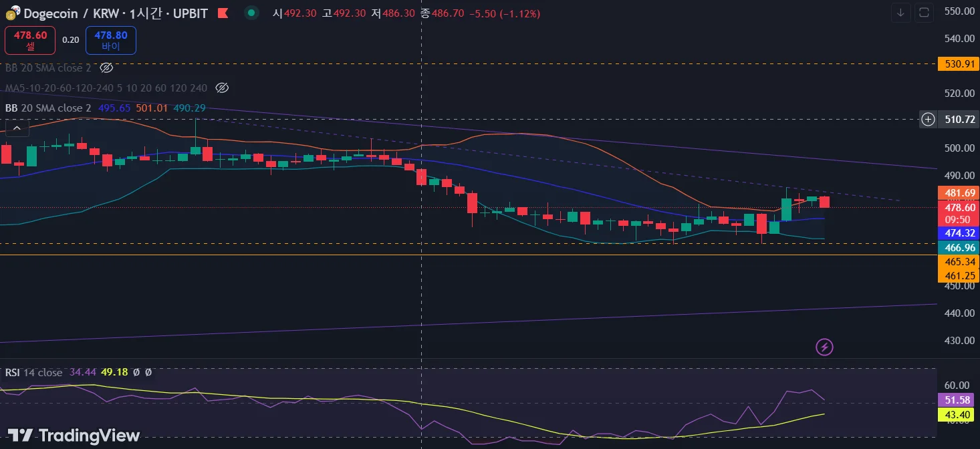Click the blue 478.80 바이 buy button
This screenshot has height=449, width=980.
tap(111, 40)
